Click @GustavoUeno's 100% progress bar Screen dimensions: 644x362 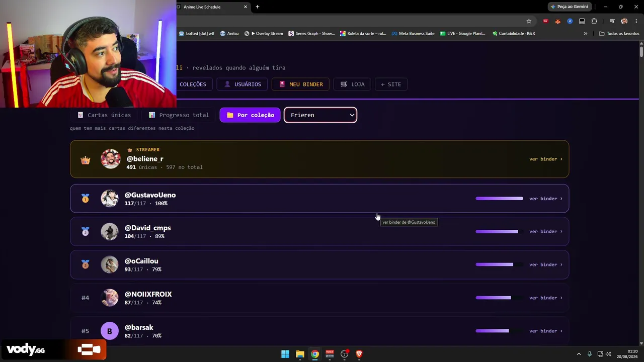tap(499, 199)
